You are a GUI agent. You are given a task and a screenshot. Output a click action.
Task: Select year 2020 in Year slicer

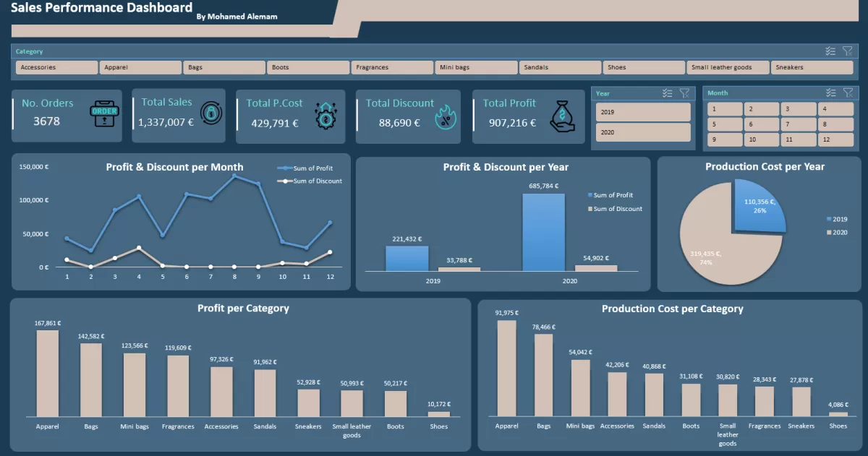tap(643, 133)
